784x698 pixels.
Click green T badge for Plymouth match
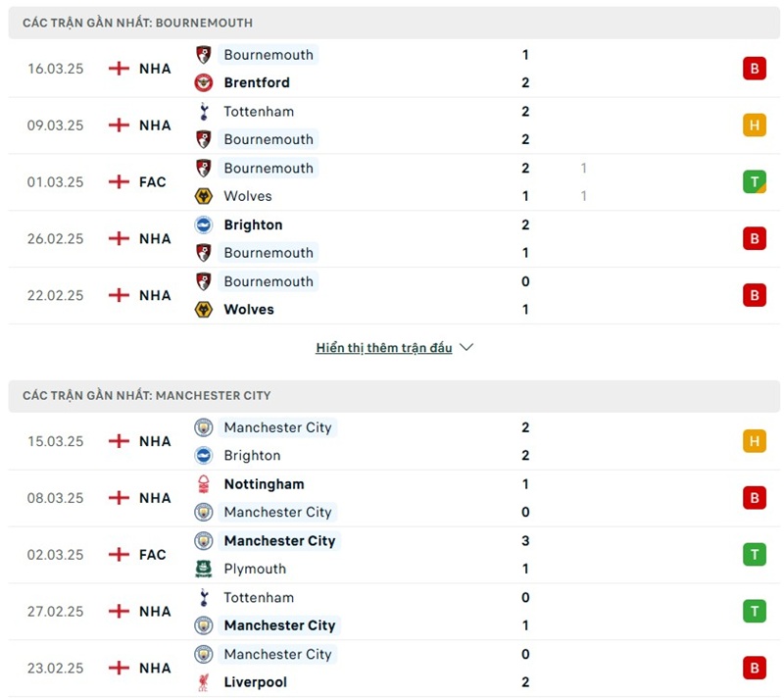pos(754,555)
